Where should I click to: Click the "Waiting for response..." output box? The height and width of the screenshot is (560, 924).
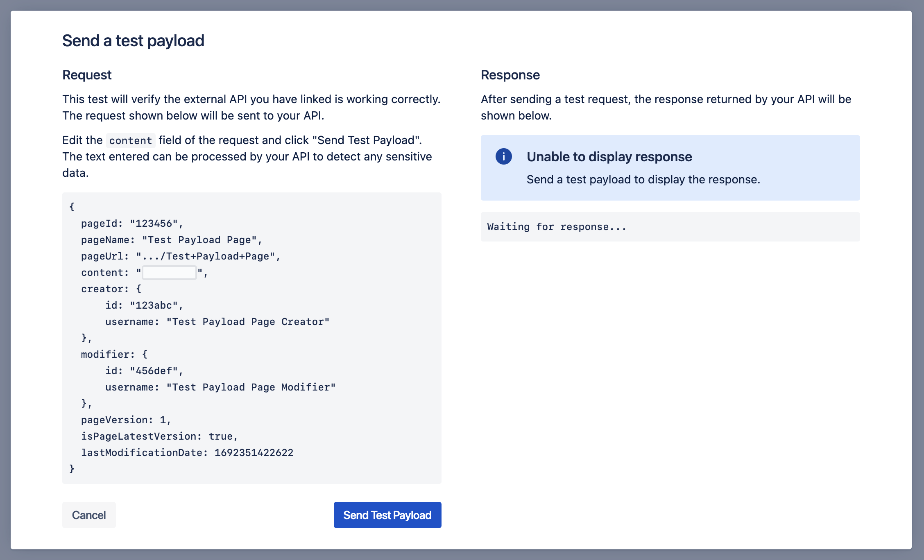coord(670,227)
